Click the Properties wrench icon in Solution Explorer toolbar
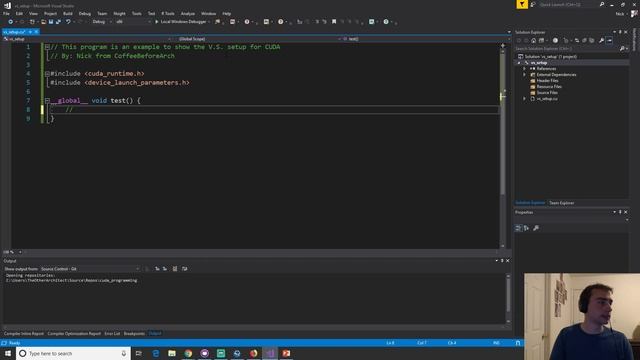This screenshot has height=360, width=640. click(601, 40)
